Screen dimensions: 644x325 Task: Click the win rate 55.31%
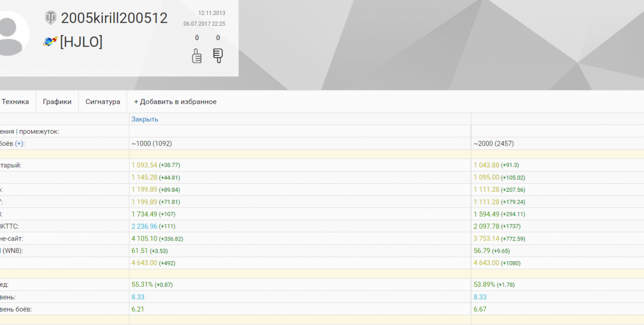(x=142, y=284)
